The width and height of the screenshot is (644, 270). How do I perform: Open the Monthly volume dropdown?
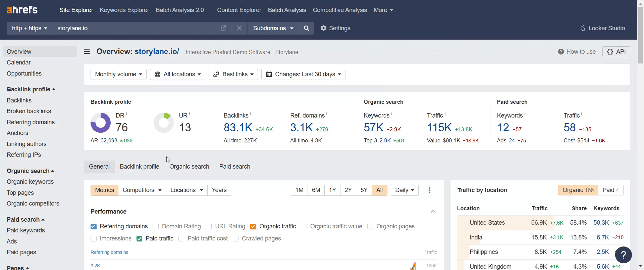(x=118, y=74)
